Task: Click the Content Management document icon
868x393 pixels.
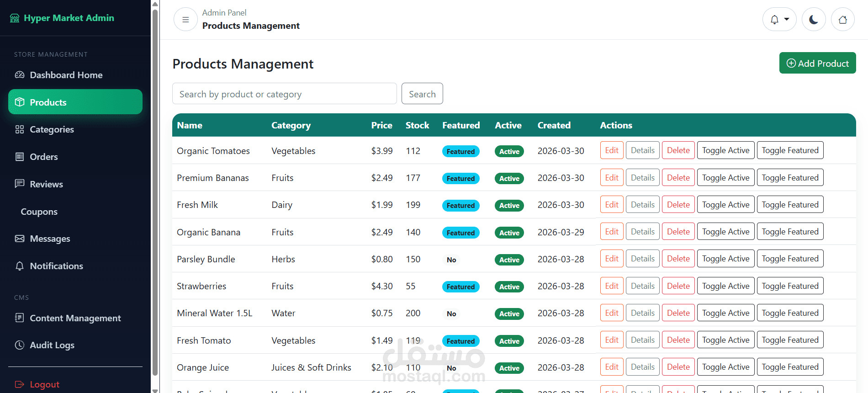Action: [x=20, y=318]
